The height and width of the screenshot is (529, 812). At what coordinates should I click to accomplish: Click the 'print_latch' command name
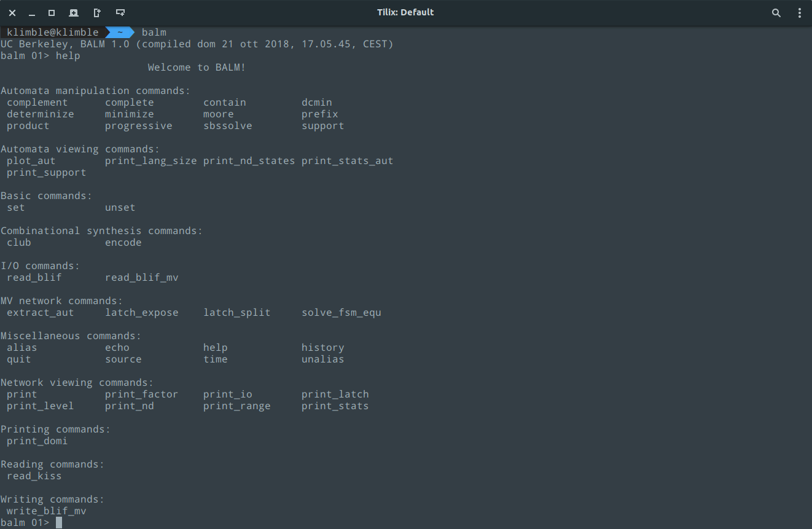(335, 394)
